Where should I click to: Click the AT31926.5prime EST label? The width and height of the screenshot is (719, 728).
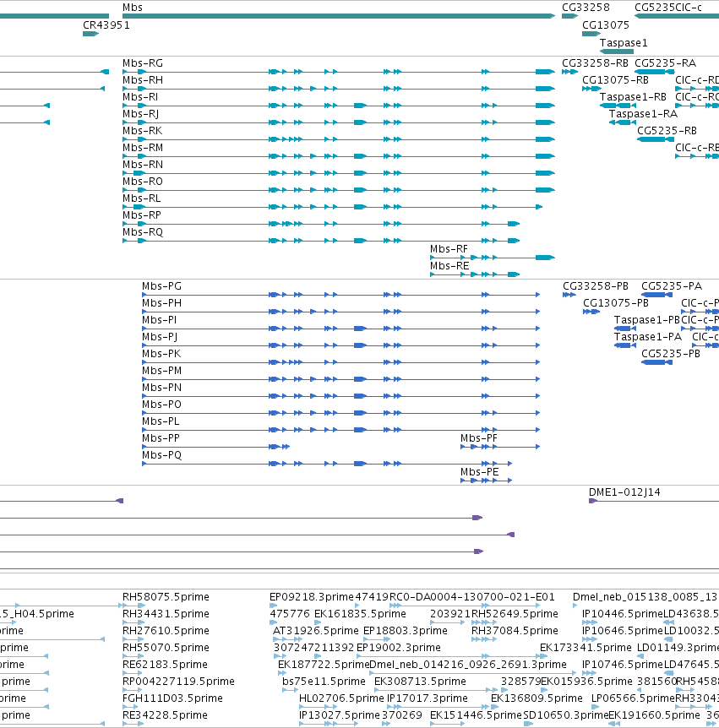pyautogui.click(x=316, y=631)
